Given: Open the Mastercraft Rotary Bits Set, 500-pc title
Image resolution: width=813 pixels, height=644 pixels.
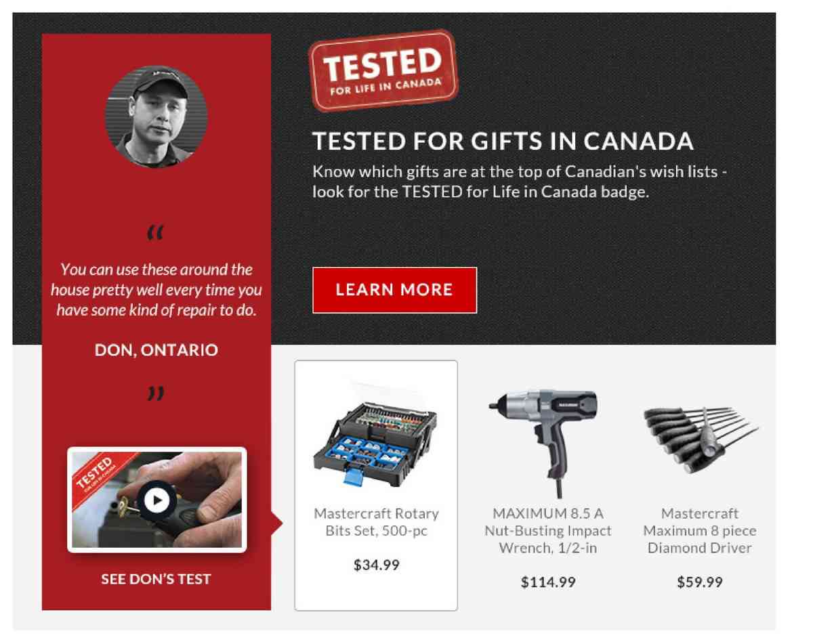Looking at the screenshot, I should click(x=376, y=522).
